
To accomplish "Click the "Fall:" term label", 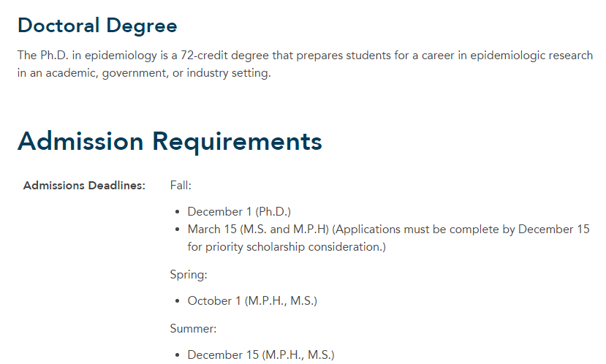I will coord(181,186).
